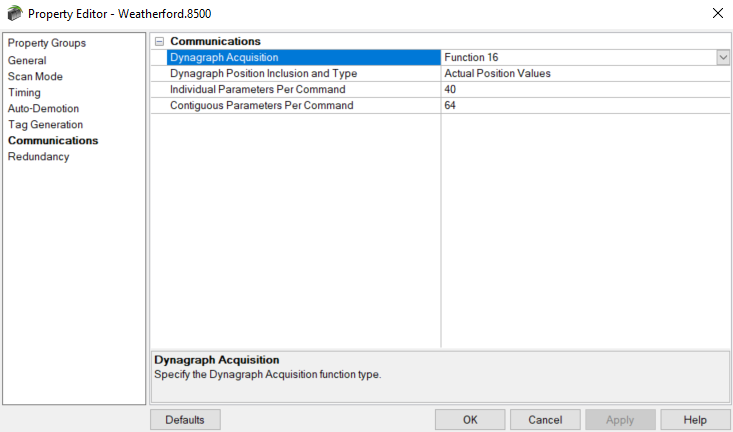
Task: Open Help for the Property Editor
Action: click(695, 420)
